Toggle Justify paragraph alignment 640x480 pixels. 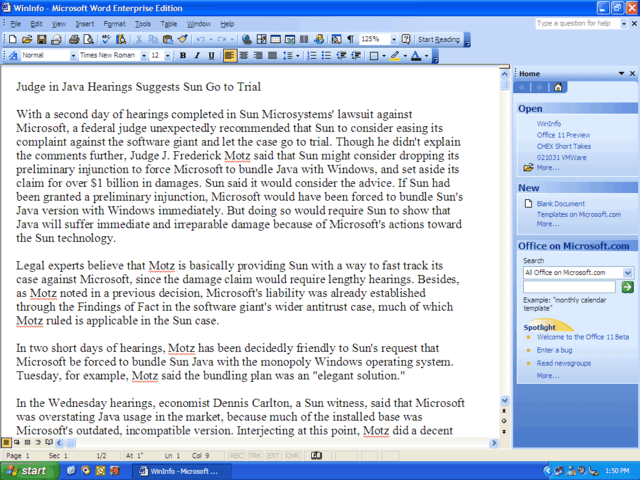[x=272, y=56]
